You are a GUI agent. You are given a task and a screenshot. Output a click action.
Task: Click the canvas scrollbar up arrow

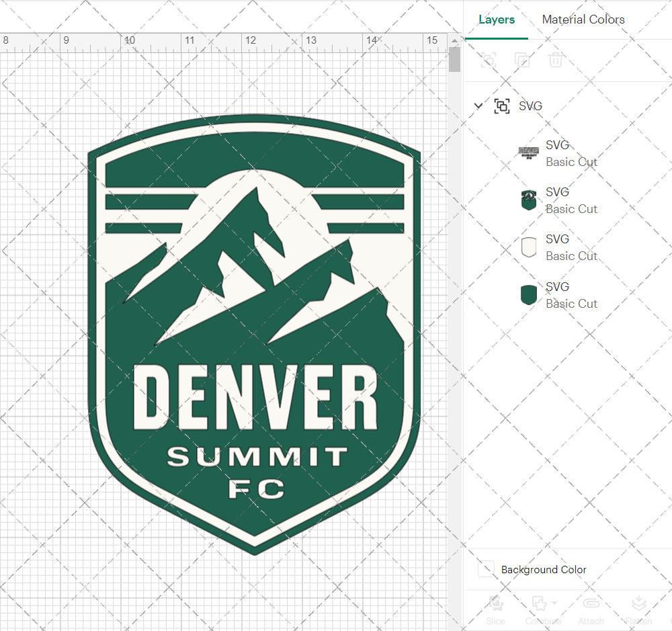pos(454,40)
